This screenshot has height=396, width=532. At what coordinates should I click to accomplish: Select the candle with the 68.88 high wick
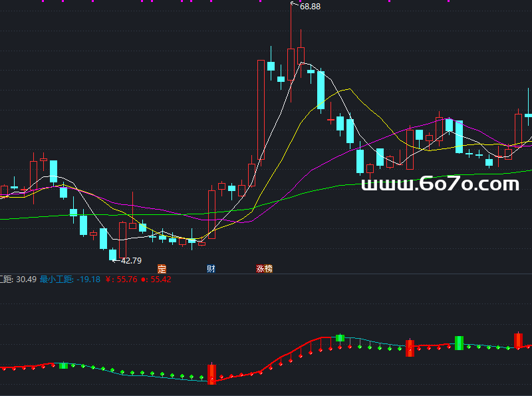click(291, 65)
